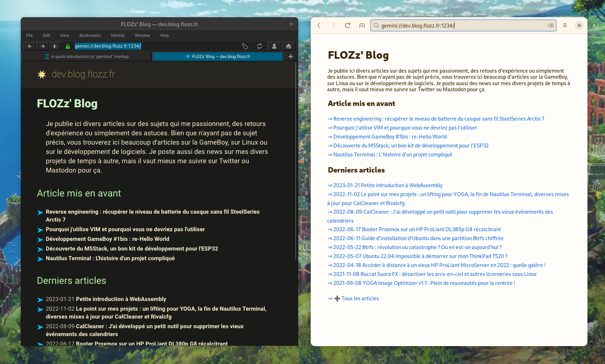Screen dimensions: 605x364
Task: Select the FLOZz' Blog — dev.blog.flozz.fr tab
Action: coord(218,57)
